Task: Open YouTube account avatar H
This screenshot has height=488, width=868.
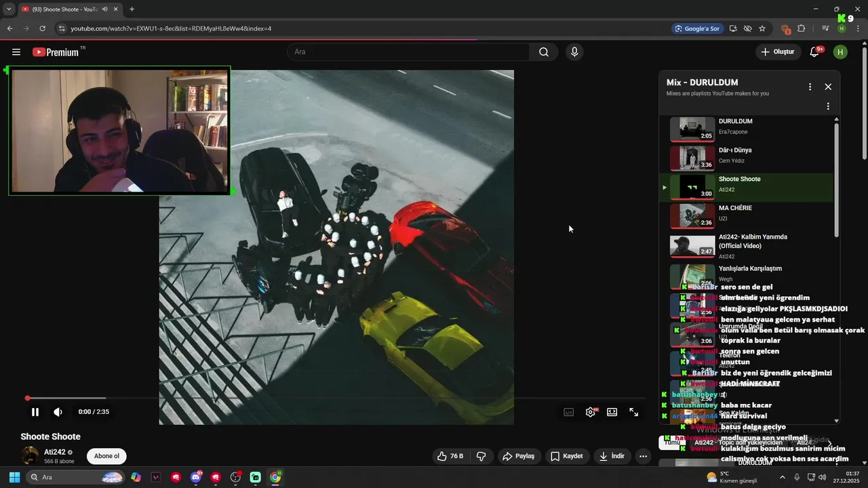Action: (x=840, y=52)
